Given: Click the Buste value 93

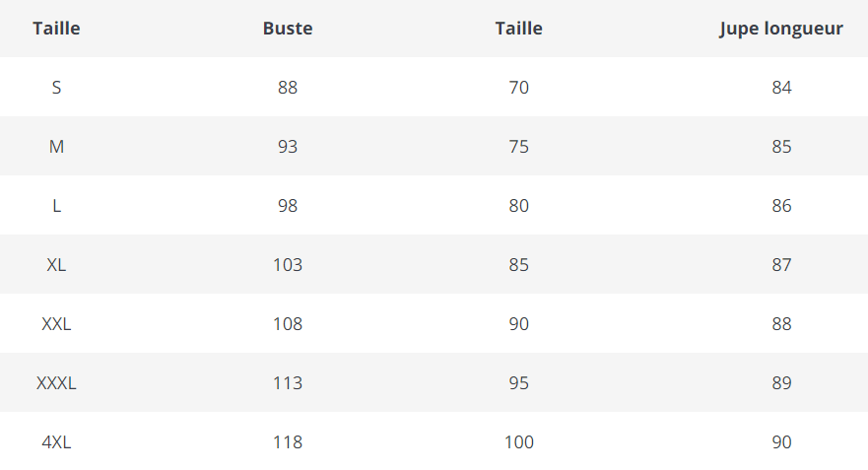Looking at the screenshot, I should point(288,147).
